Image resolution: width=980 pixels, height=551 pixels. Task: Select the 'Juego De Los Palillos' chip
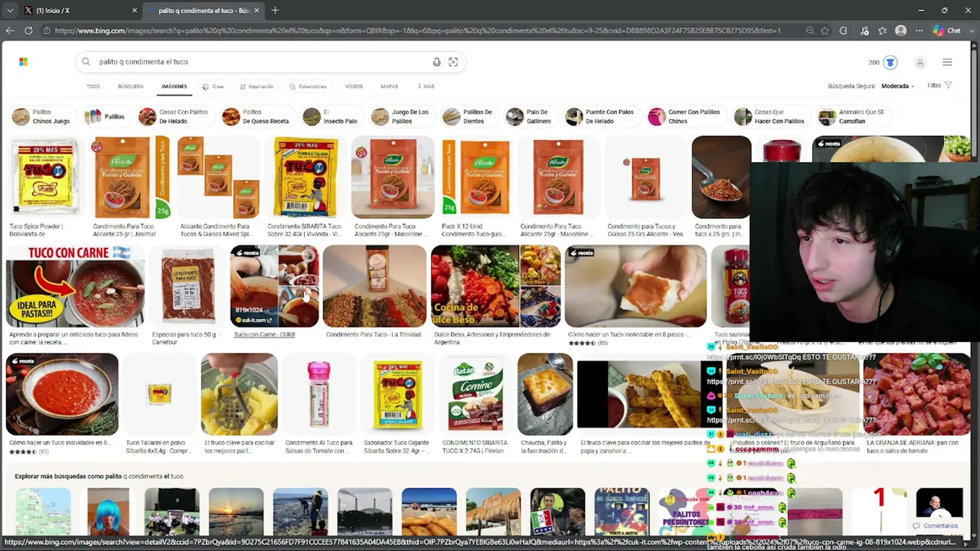click(400, 116)
